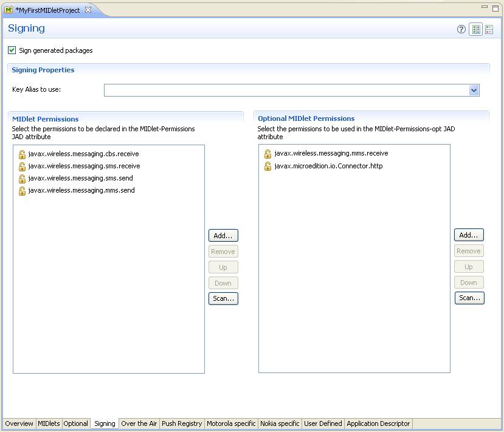Click lock icon beside messaging.cbs.receive permission

coord(22,154)
